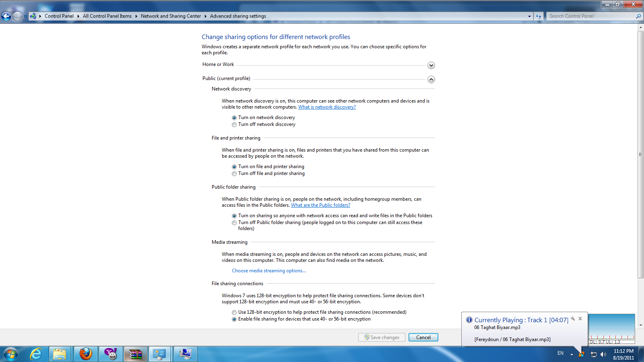Navigate to Control Panel breadcrumb
The width and height of the screenshot is (644, 362).
[59, 16]
